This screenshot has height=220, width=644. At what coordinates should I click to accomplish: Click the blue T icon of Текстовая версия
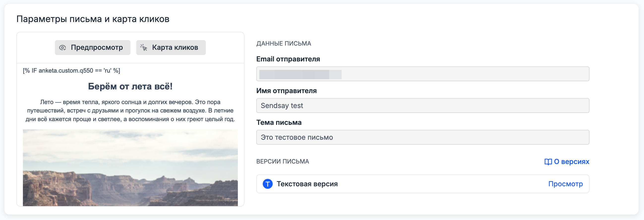267,184
